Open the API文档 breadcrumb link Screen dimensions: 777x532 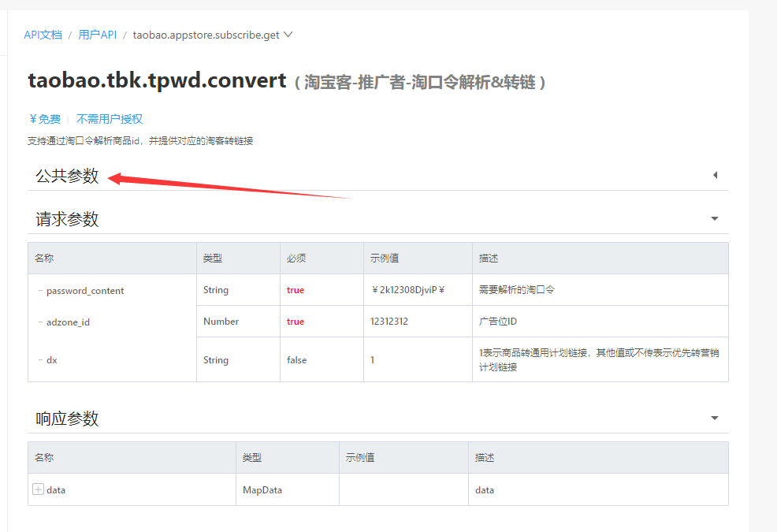[43, 35]
